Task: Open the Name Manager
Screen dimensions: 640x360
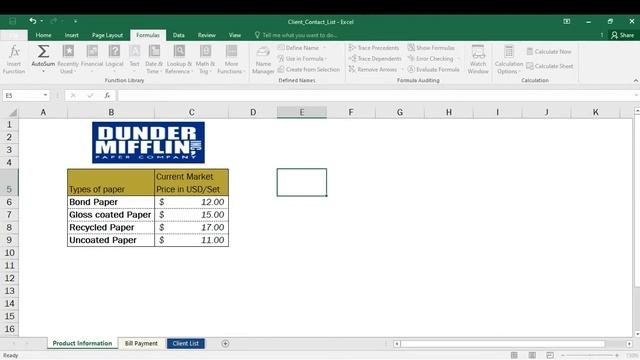Action: coord(263,60)
